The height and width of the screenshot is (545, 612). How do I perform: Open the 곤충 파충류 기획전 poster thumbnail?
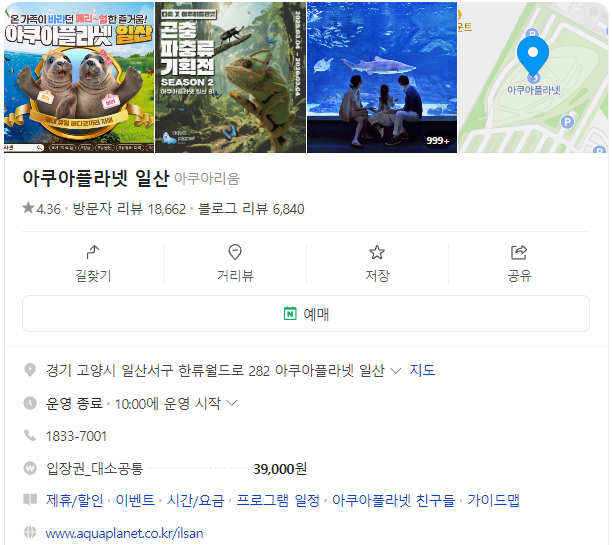coord(230,77)
